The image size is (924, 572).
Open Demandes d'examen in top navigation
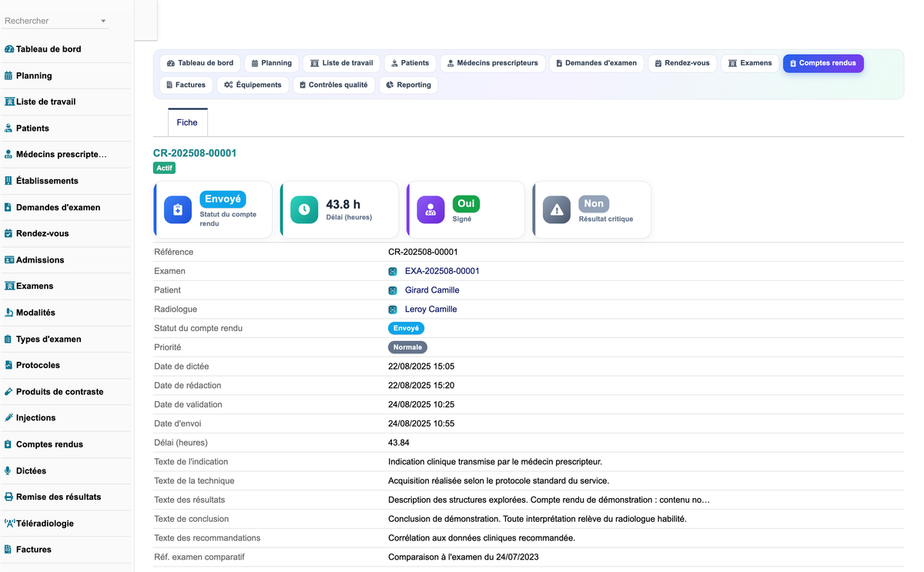[x=597, y=63]
